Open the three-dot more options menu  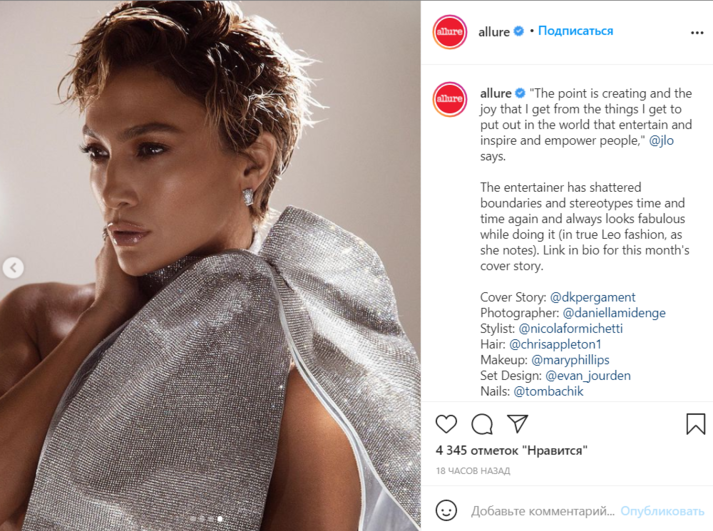click(697, 32)
